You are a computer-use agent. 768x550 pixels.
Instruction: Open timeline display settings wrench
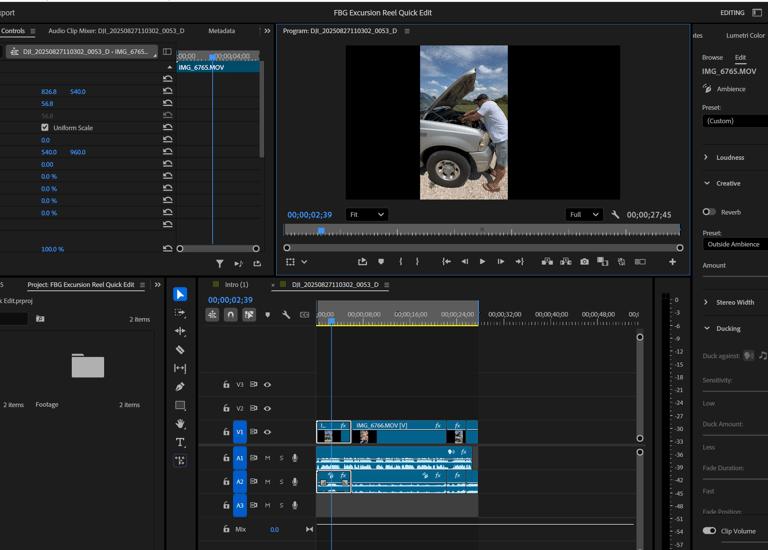[x=286, y=315]
